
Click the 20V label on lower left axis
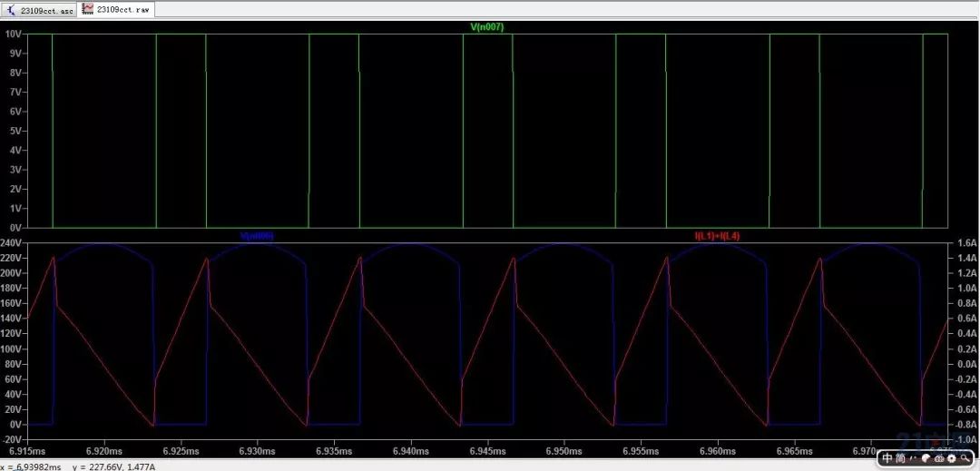click(15, 409)
